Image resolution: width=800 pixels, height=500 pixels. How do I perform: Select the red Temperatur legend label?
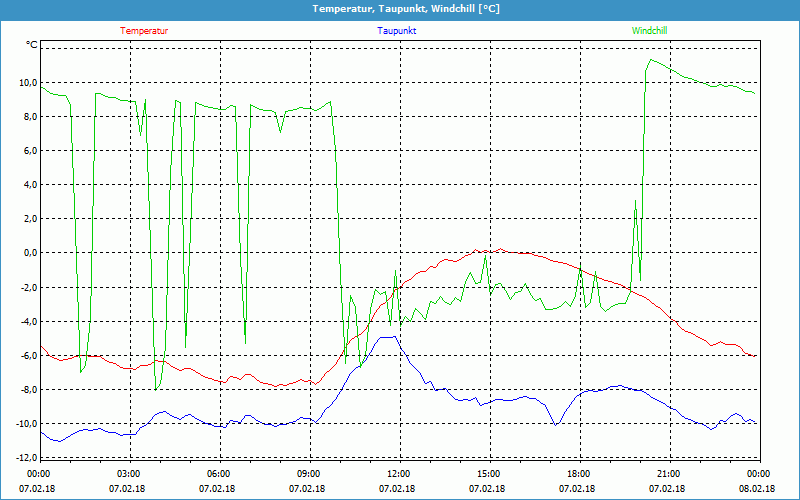(x=144, y=30)
